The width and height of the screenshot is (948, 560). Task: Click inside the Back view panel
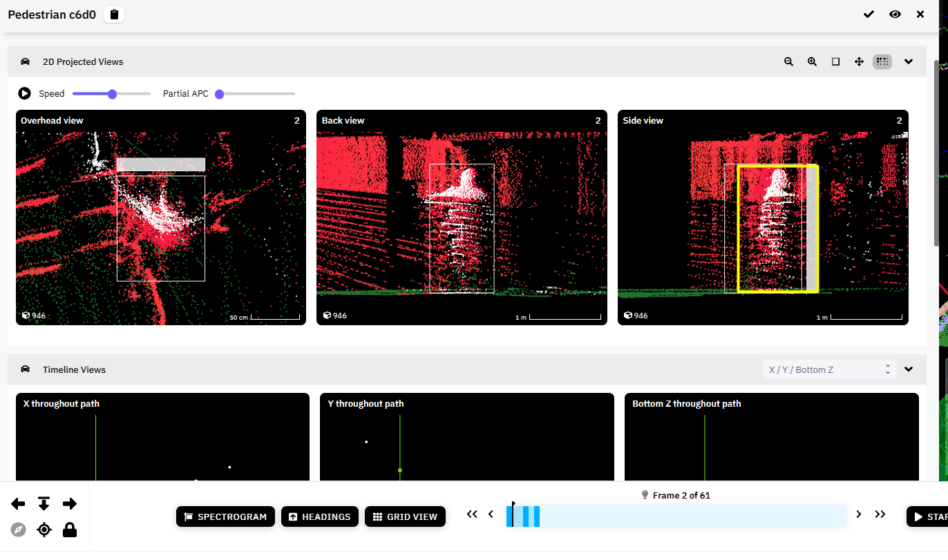point(462,218)
